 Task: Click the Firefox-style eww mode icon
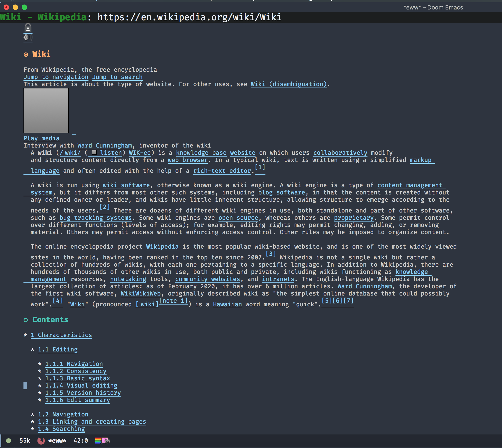coord(41,441)
